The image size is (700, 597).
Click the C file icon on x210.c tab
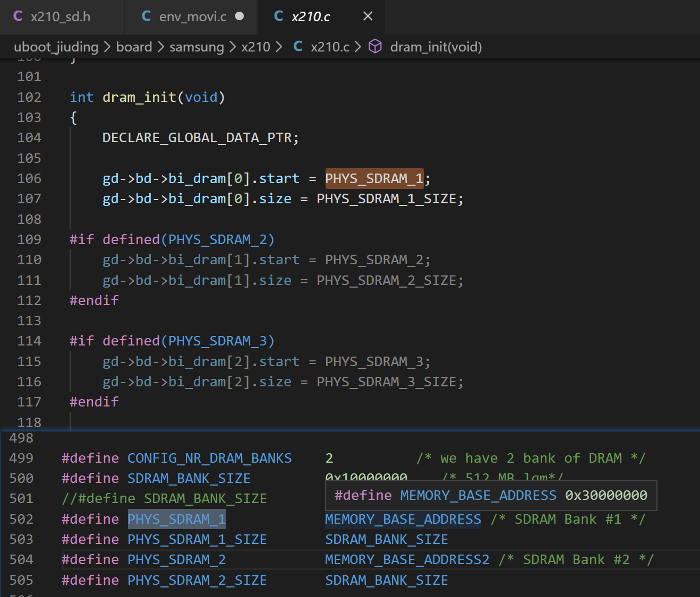point(278,16)
